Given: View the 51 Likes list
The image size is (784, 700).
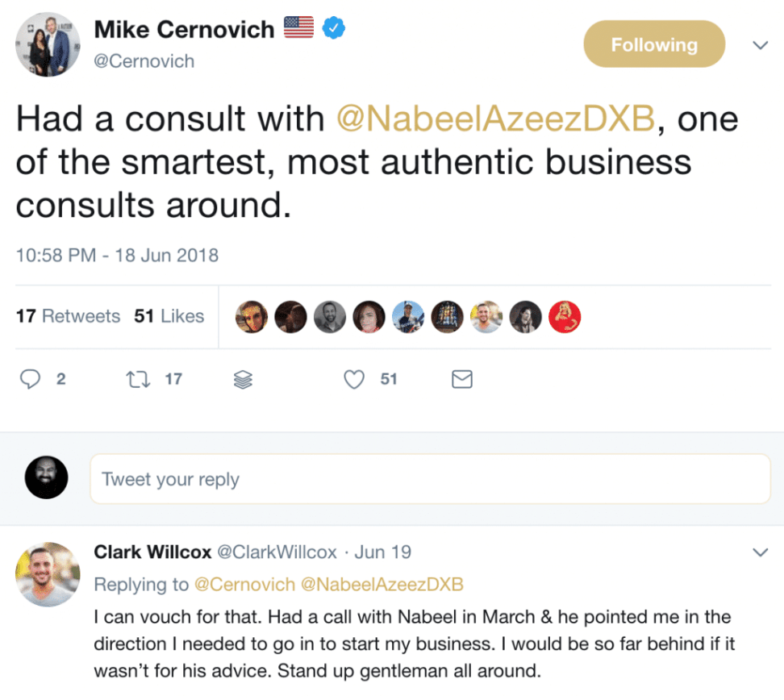Looking at the screenshot, I should coord(169,316).
